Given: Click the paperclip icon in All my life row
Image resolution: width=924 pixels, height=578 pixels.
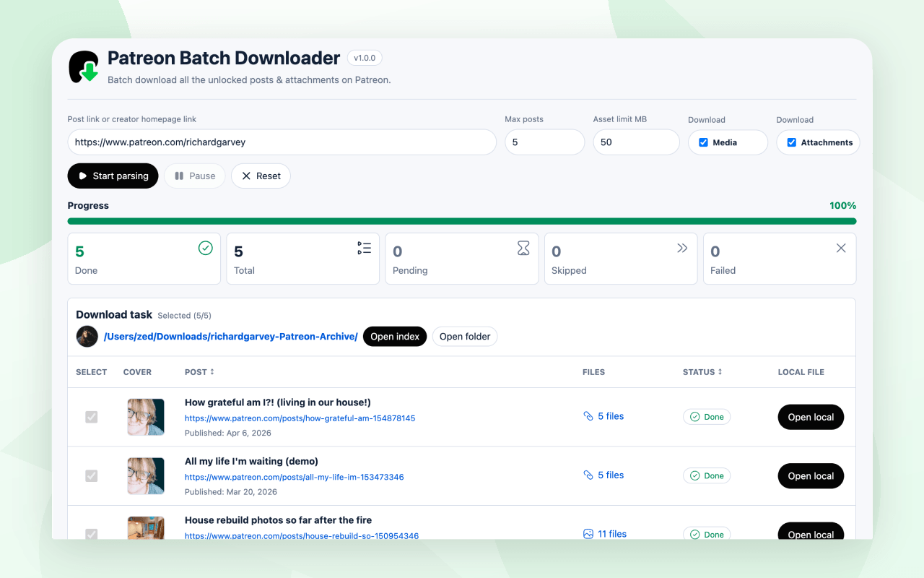Looking at the screenshot, I should (588, 475).
